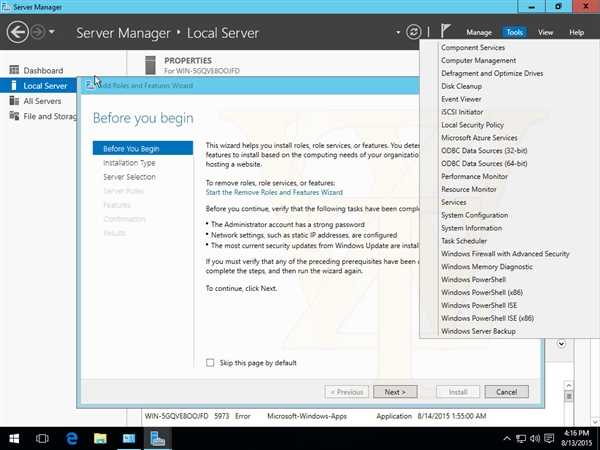This screenshot has height=450, width=600.
Task: Click Start the Remove Roles and Features Wizard link
Action: [x=274, y=192]
